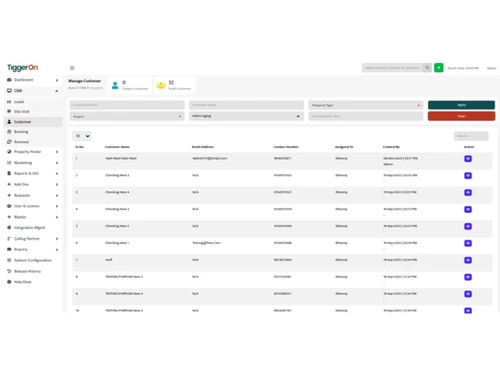Open action button for Checking New 4 row
The width and height of the screenshot is (500, 375).
468,193
